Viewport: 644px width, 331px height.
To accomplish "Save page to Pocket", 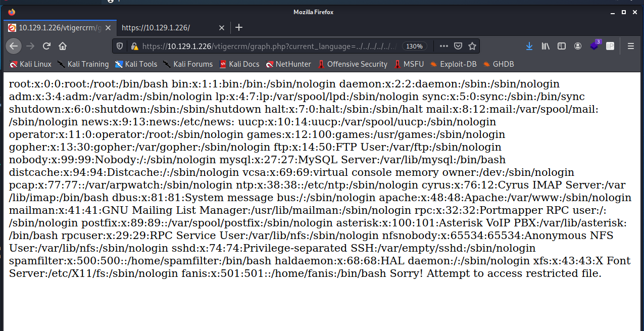I will click(458, 46).
